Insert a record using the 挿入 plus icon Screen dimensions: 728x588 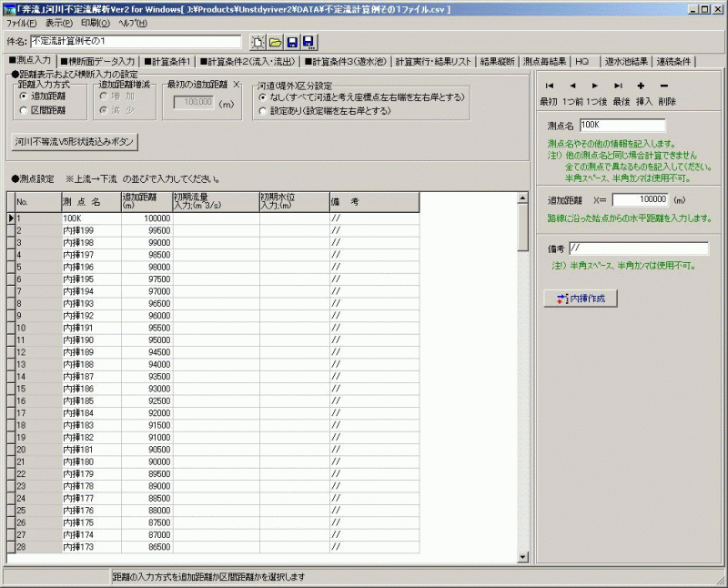642,85
